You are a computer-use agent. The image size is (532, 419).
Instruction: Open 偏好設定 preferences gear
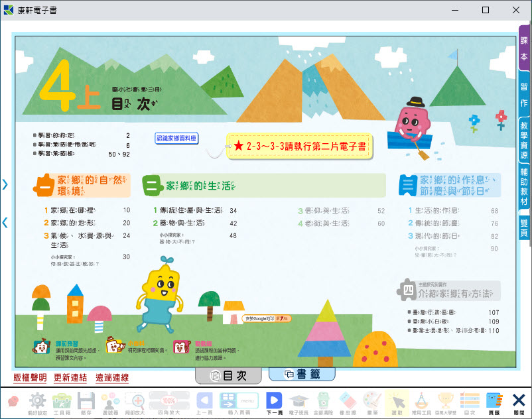[37, 401]
